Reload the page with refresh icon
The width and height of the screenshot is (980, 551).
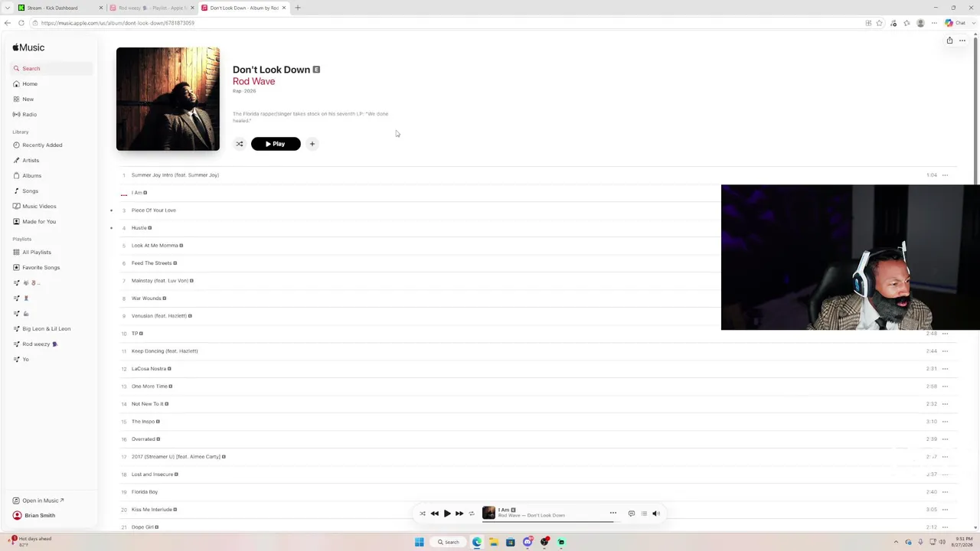21,23
